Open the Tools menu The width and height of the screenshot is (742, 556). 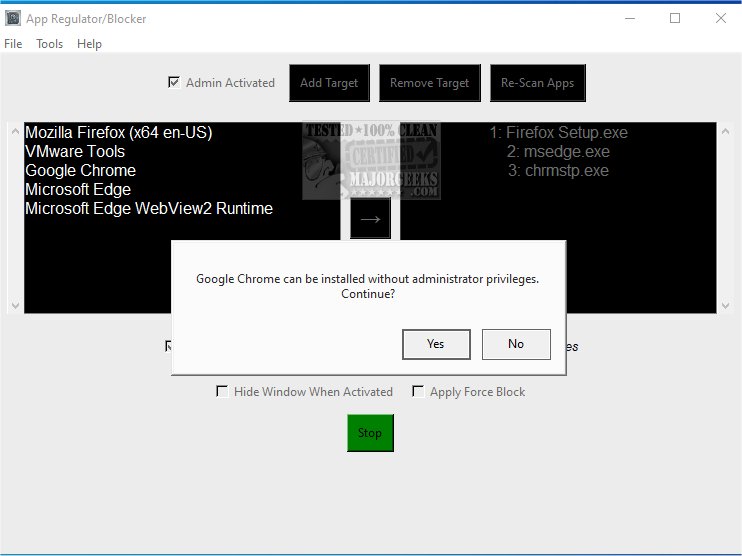[x=50, y=44]
